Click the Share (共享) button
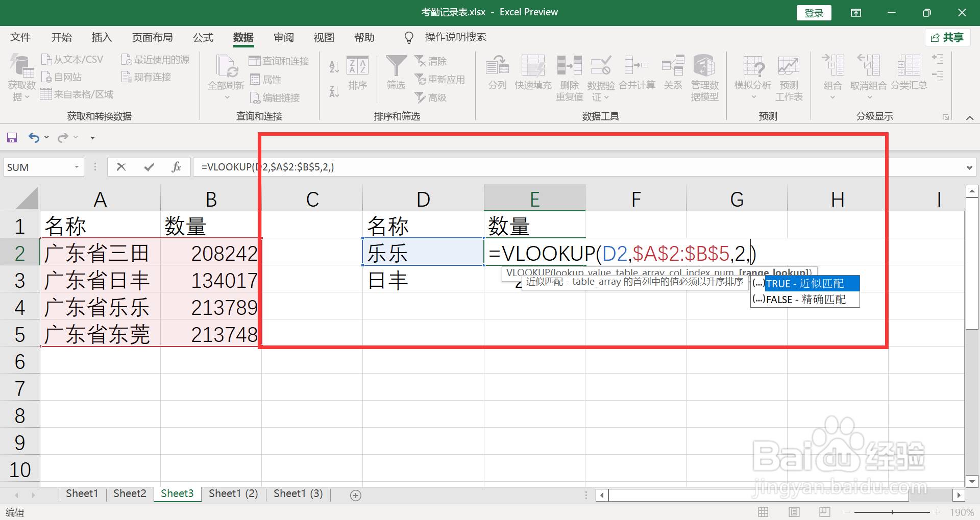The height and width of the screenshot is (520, 980). click(x=947, y=37)
